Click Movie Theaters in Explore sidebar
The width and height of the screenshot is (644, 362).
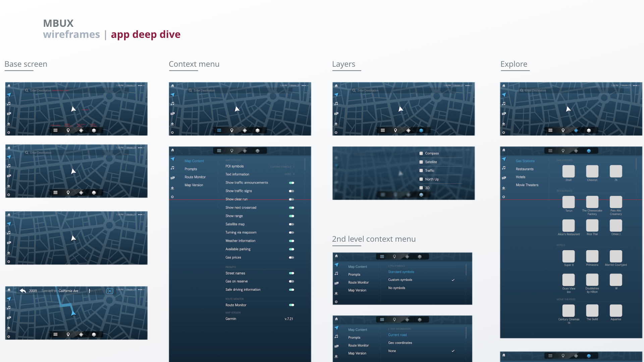[x=527, y=185]
